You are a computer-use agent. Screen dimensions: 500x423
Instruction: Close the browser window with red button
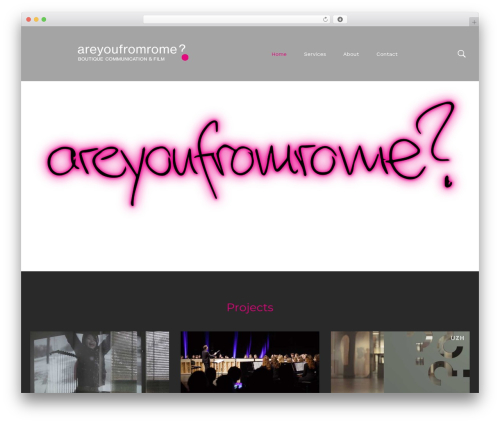[29, 19]
